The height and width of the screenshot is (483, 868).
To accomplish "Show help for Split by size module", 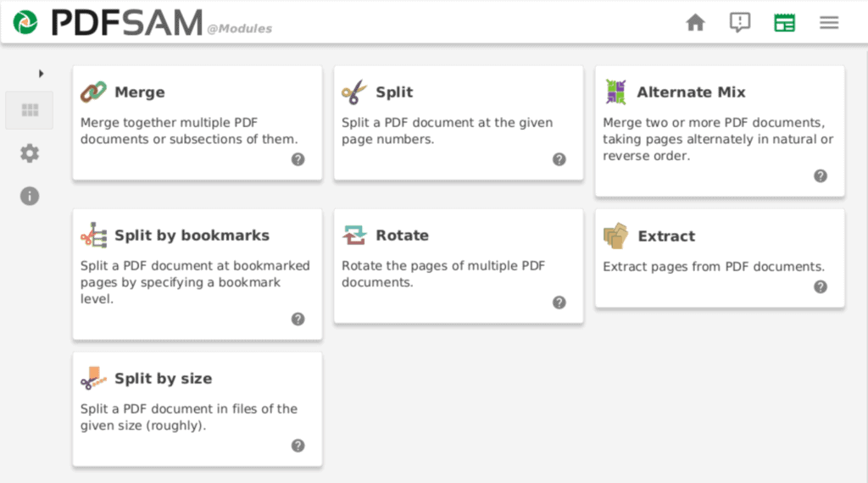I will coord(298,446).
